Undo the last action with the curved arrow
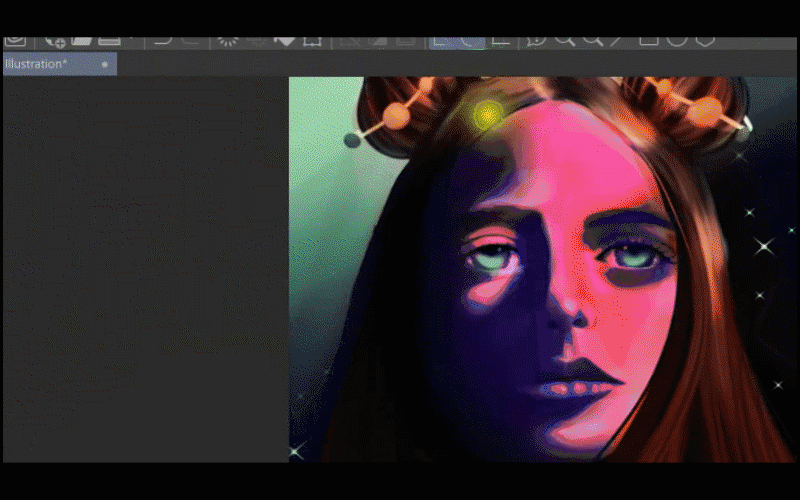The height and width of the screenshot is (500, 800). pos(162,41)
